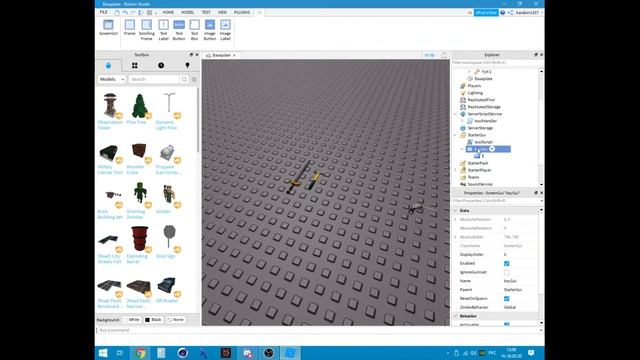Viewport: 640px width, 360px height.
Task: Insert a Scrolling Frame object
Action: [147, 30]
